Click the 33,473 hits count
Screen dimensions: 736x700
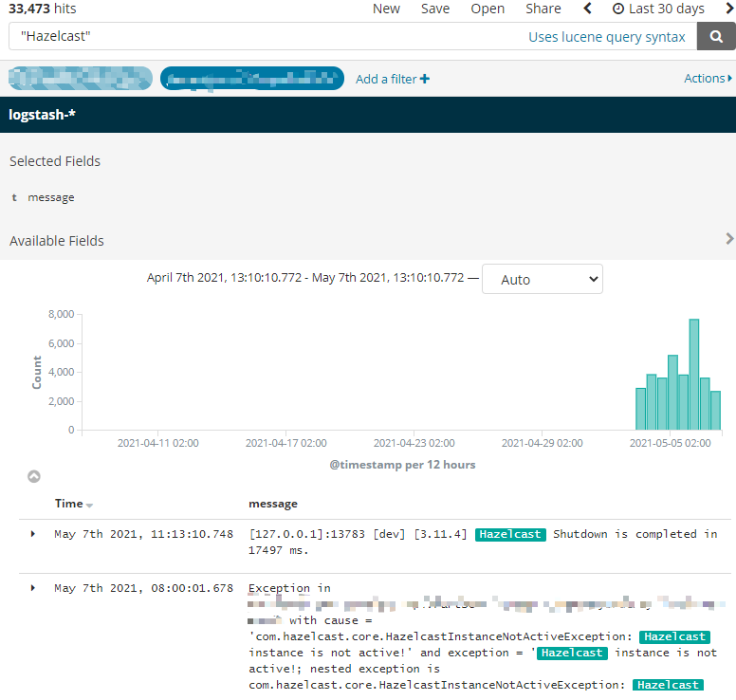[43, 9]
